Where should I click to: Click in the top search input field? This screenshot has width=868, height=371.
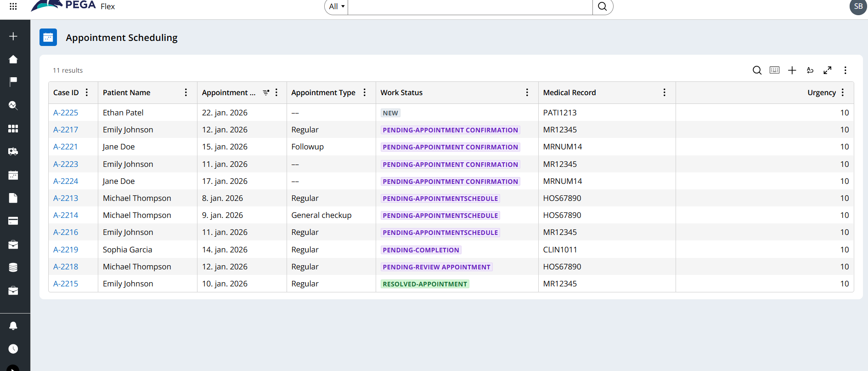470,6
